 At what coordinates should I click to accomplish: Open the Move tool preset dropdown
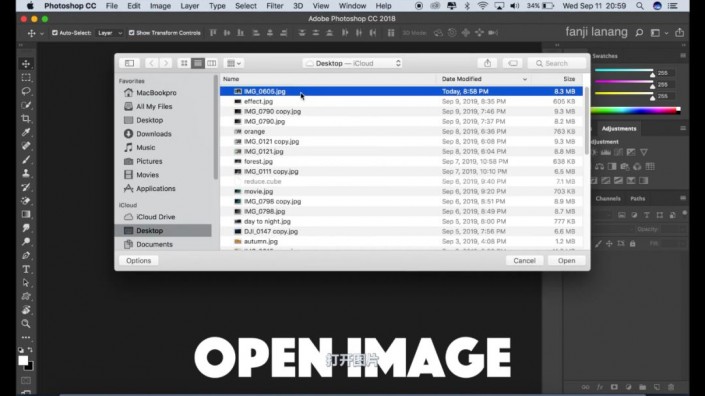click(x=42, y=33)
